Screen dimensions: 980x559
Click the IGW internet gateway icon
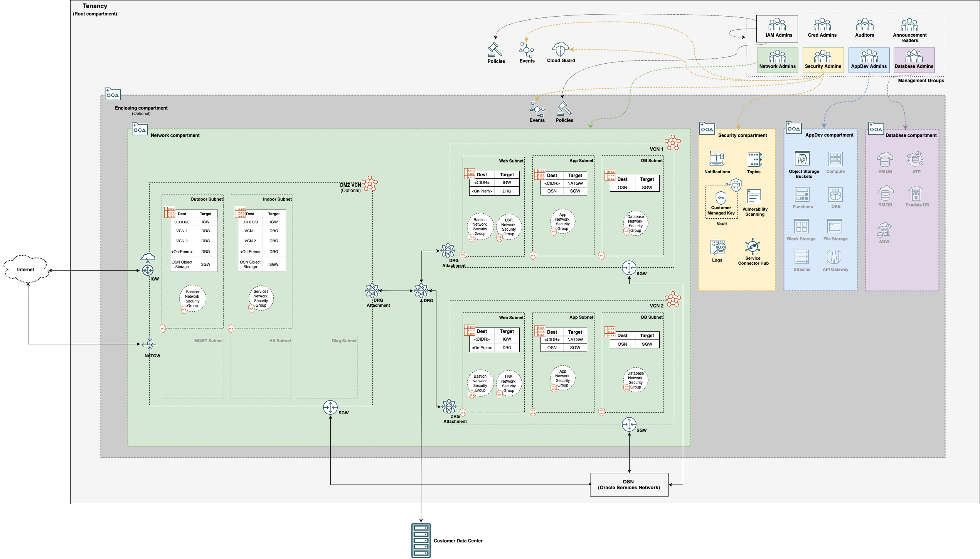click(148, 270)
